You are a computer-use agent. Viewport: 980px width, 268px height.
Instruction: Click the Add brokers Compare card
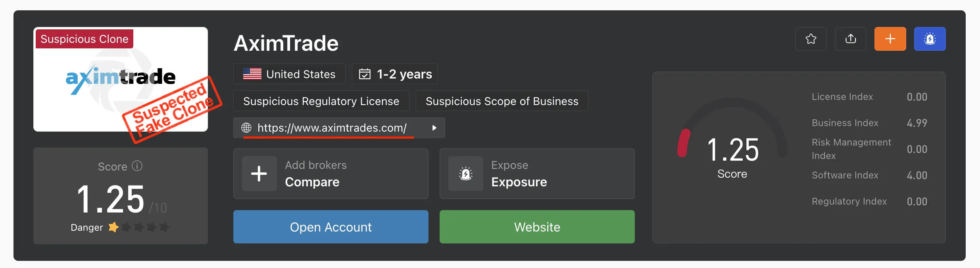tap(331, 174)
